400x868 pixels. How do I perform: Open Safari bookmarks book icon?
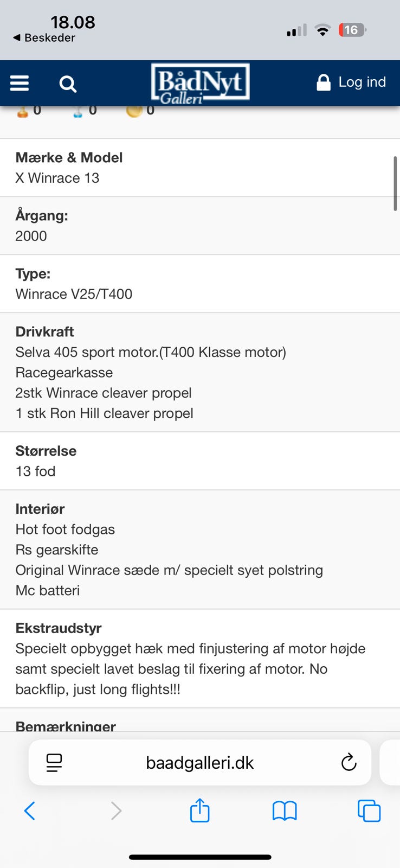(x=285, y=811)
